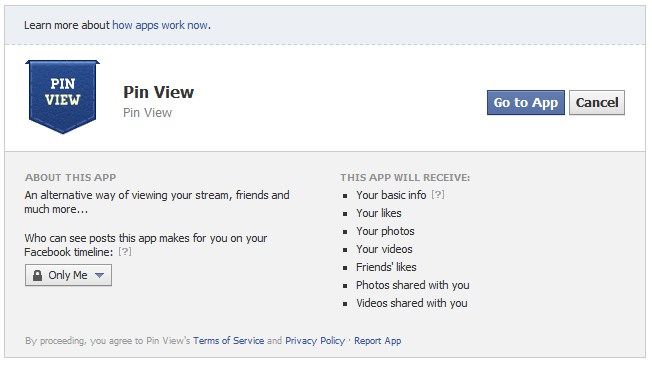This screenshot has height=366, width=652.
Task: Cancel the app permission dialog
Action: tap(597, 102)
